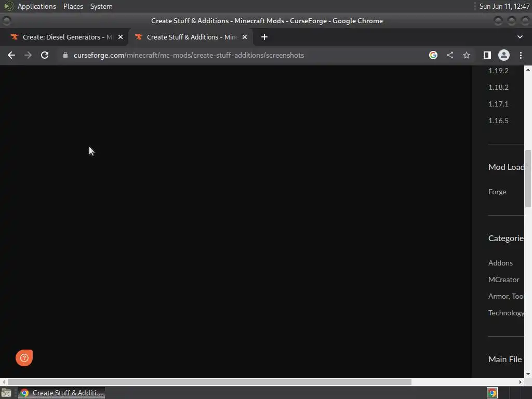This screenshot has width=532, height=399.
Task: Click the scroll right arrow
Action: coord(521,382)
